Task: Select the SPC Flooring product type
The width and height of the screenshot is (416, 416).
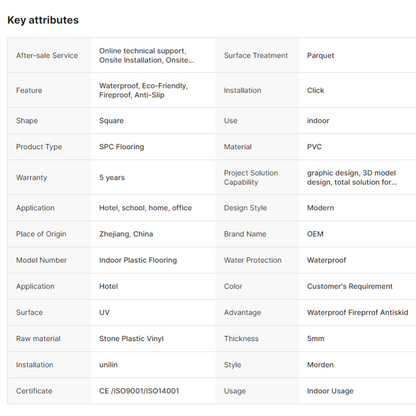Action: coord(122,147)
